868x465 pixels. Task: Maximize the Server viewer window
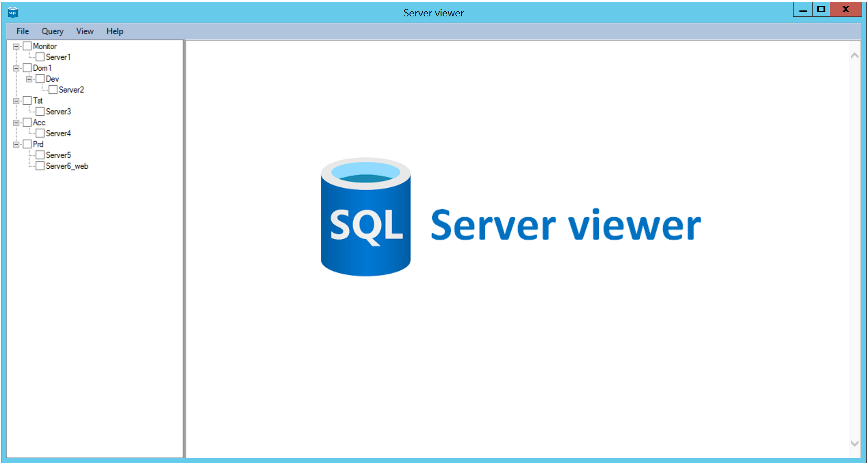pos(821,10)
